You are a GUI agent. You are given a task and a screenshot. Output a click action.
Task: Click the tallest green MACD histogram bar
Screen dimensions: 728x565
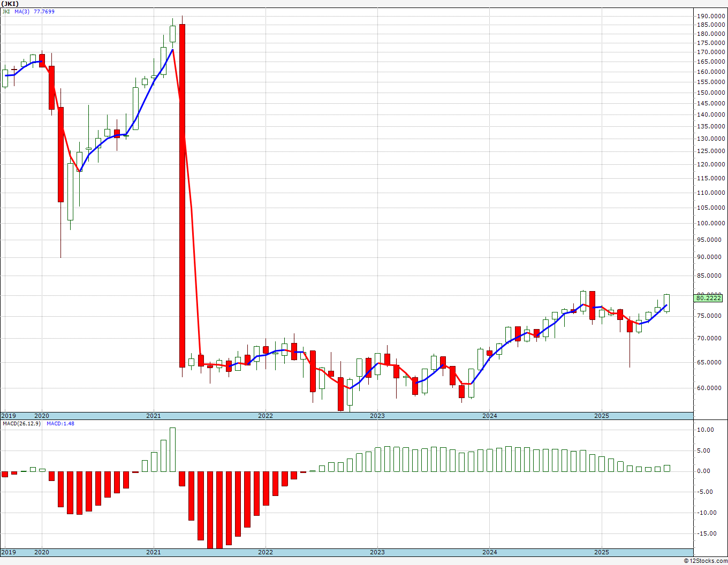(x=172, y=449)
